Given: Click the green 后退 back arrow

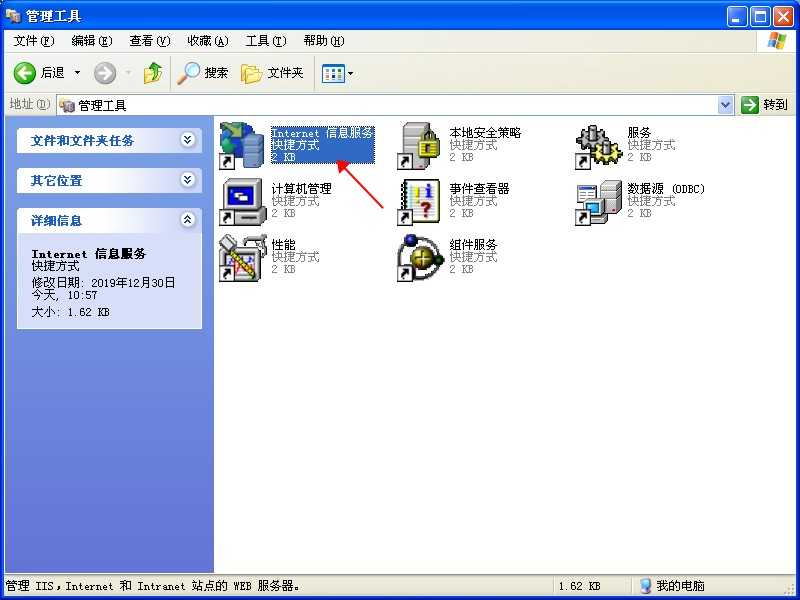Looking at the screenshot, I should point(24,73).
